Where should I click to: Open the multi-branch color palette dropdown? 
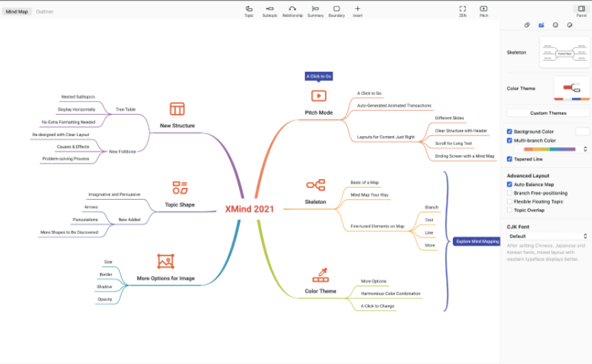coord(551,149)
